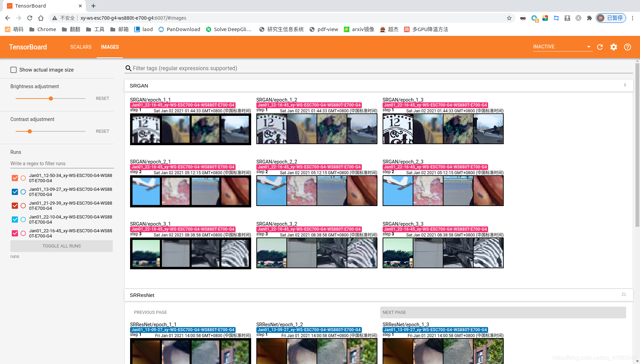
Task: Uncheck run Jan01_12-50-34_xy-WS-ESC700-G4
Action: 15,178
